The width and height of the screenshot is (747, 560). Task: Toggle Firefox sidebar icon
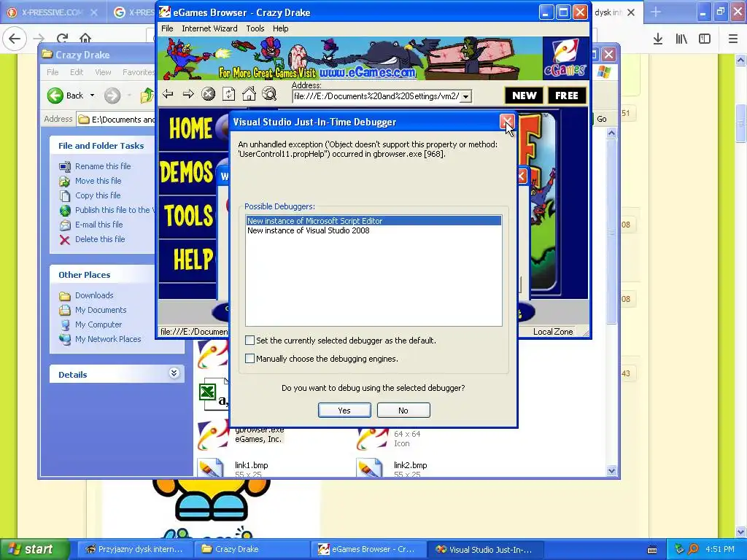tap(705, 39)
